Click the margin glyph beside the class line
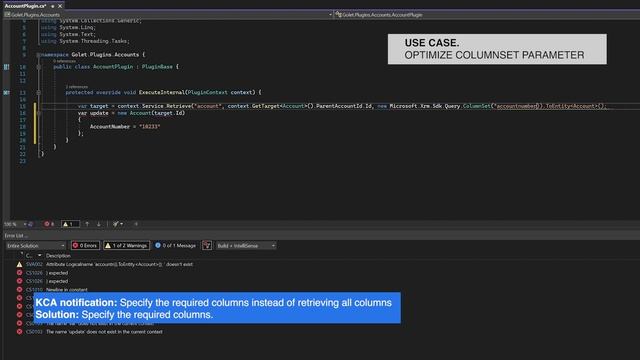 7,67
